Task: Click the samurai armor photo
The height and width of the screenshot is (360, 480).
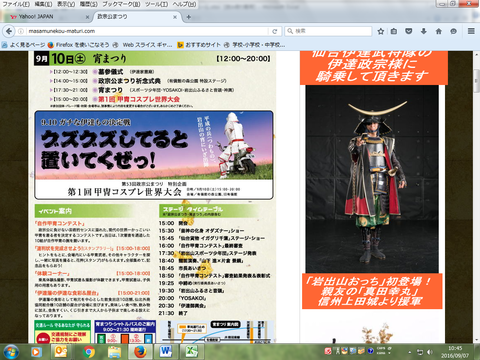Action: (x=372, y=179)
